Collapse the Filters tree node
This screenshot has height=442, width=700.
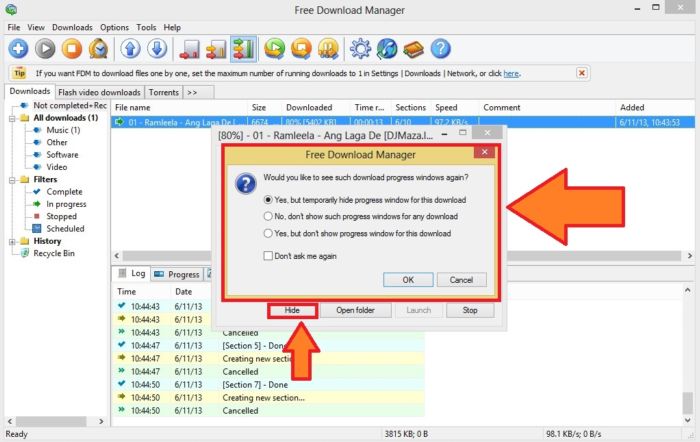[x=12, y=180]
